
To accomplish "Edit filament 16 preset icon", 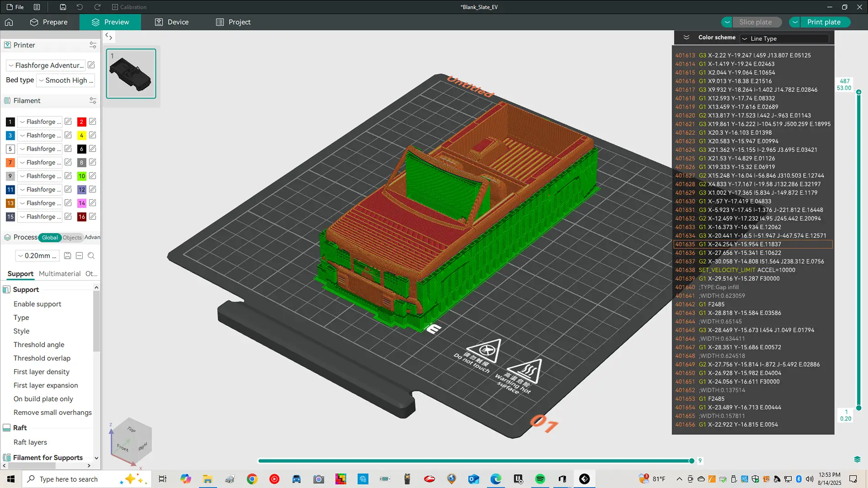I will click(x=93, y=217).
